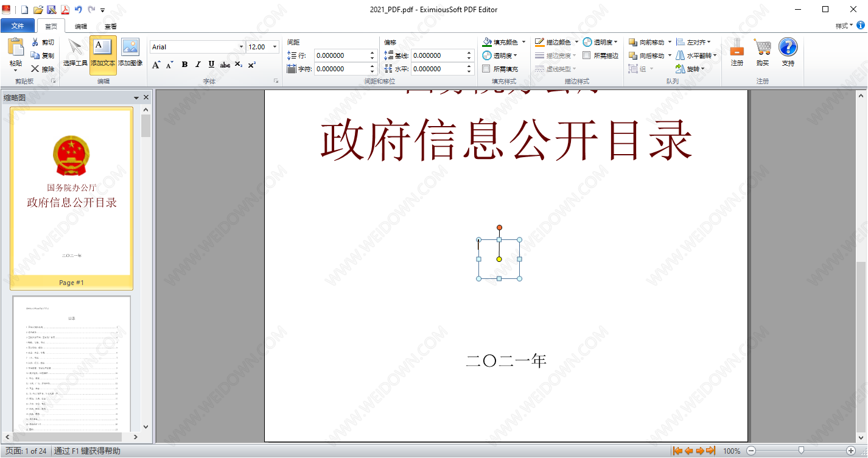
Task: Go to first page arrow icon
Action: click(677, 451)
